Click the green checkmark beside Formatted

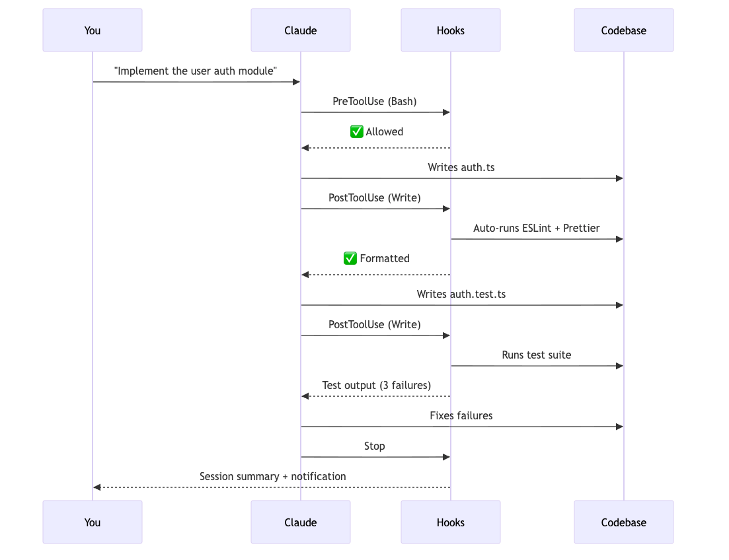(x=350, y=258)
